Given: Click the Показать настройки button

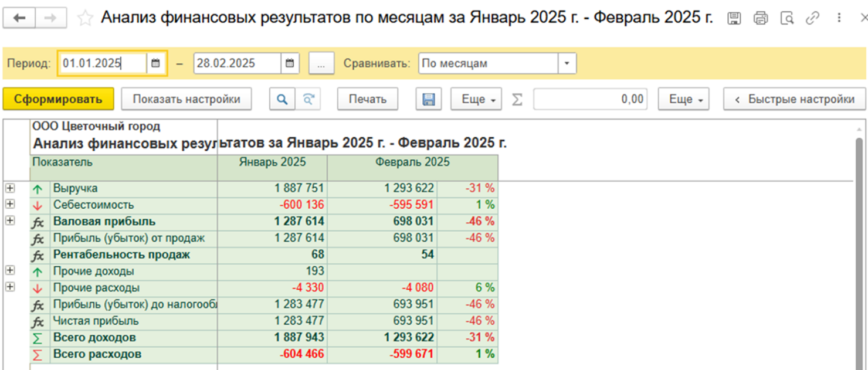Looking at the screenshot, I should click(187, 99).
